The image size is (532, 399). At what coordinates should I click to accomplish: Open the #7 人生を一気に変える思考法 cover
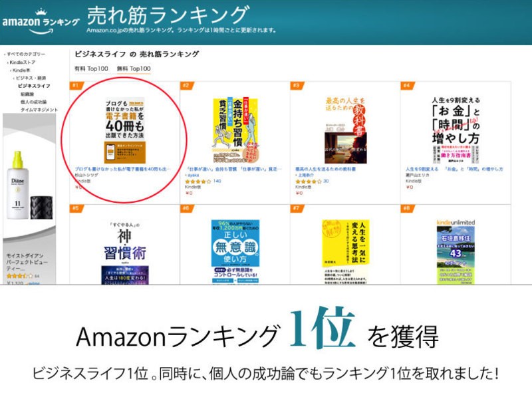coord(345,252)
